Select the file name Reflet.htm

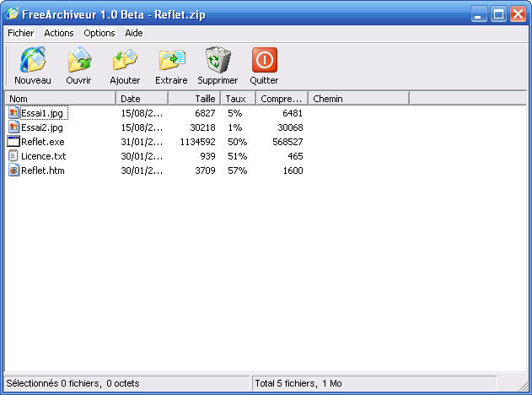click(x=43, y=170)
